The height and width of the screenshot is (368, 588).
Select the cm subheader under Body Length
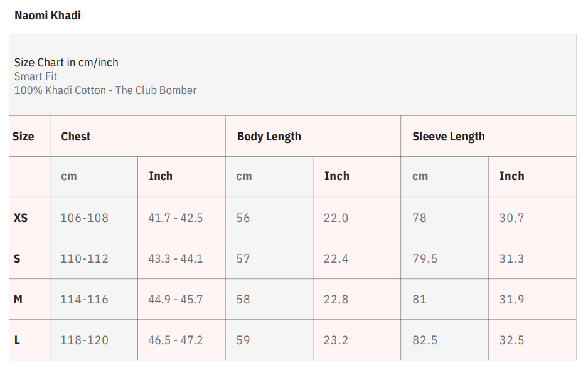[244, 176]
